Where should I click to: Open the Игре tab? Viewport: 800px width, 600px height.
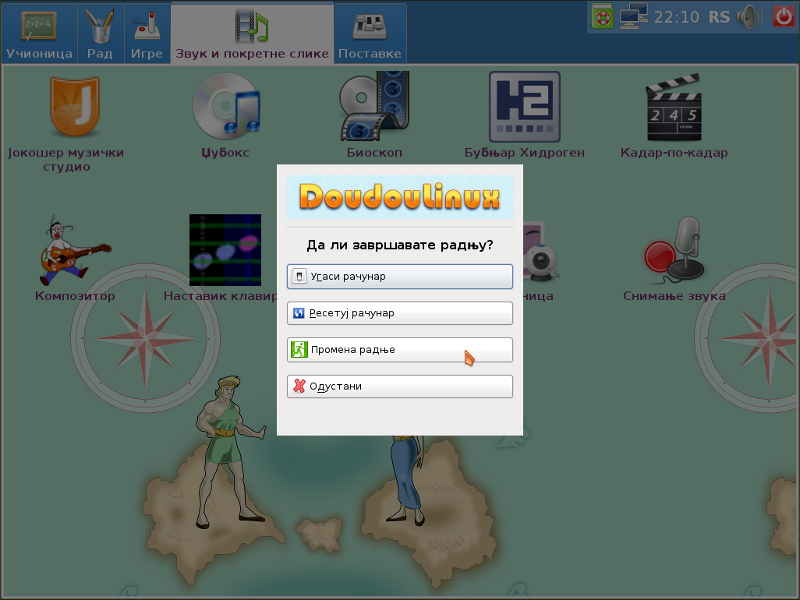click(x=147, y=33)
